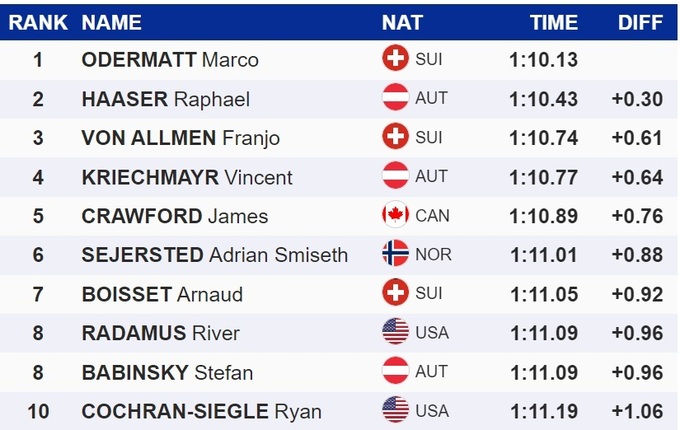Screen dimensions: 680x430
Task: Click the +1.06 time difference
Action: [x=637, y=411]
